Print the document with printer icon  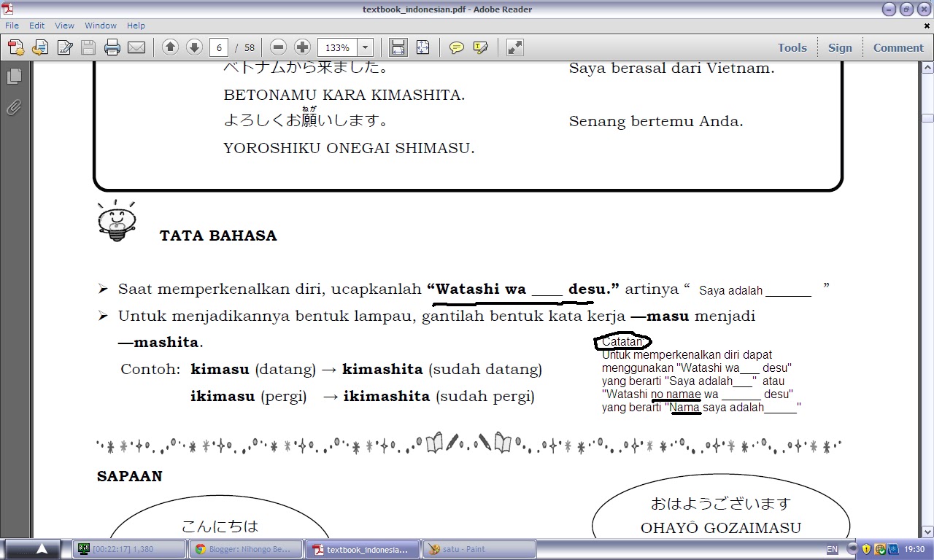coord(112,47)
